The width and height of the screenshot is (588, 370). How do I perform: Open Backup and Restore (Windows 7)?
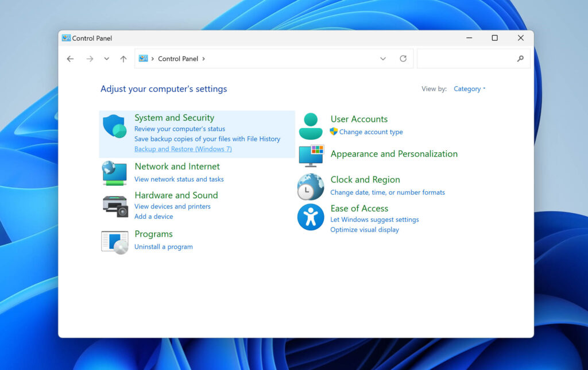click(183, 149)
